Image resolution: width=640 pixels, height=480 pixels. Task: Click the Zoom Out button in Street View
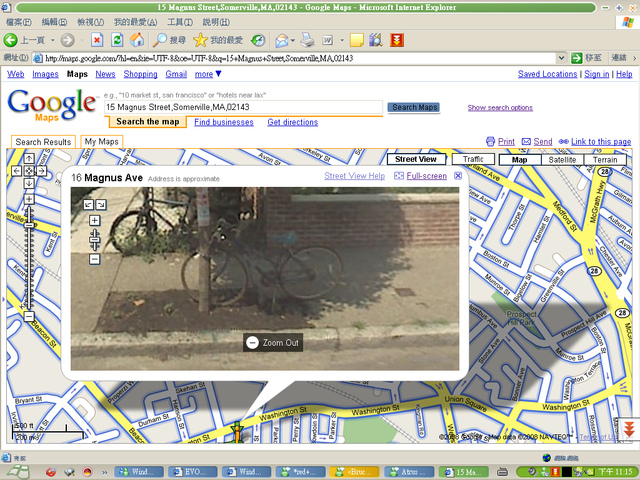click(273, 342)
